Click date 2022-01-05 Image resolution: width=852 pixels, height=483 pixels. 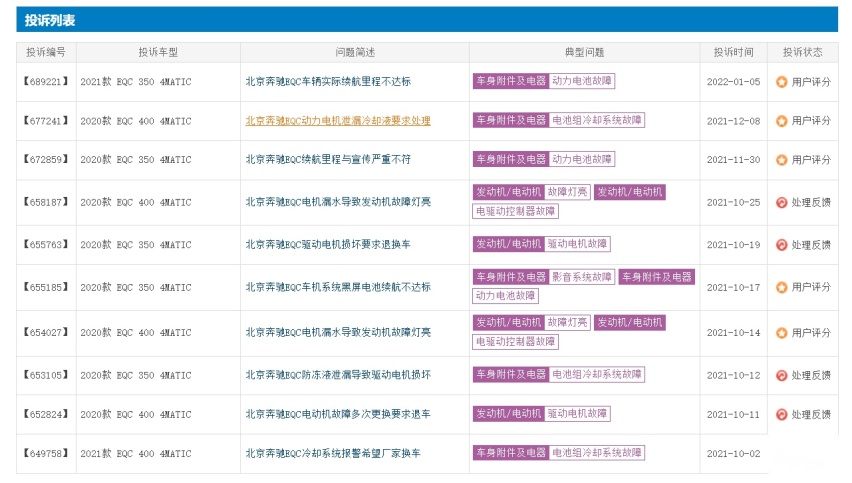pos(734,82)
